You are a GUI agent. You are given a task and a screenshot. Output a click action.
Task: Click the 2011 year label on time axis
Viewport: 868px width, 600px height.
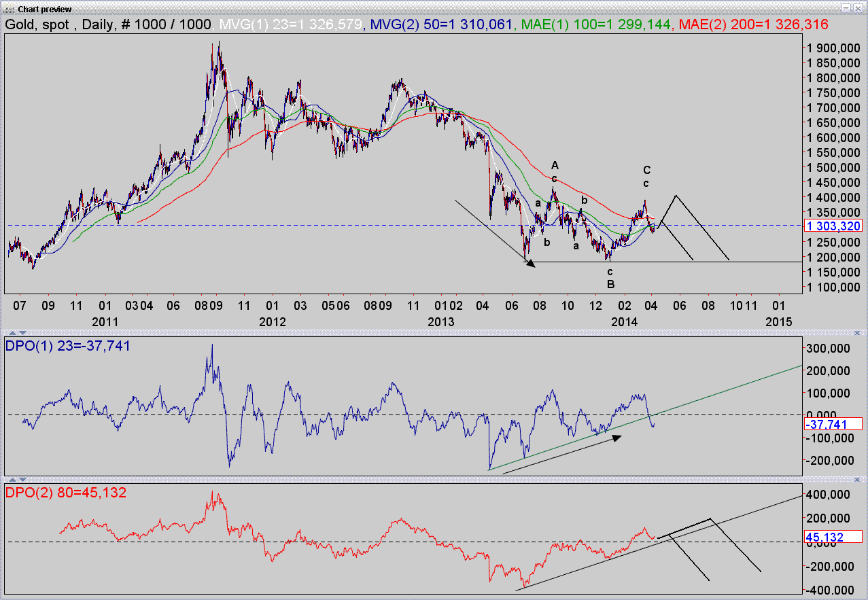pyautogui.click(x=105, y=321)
